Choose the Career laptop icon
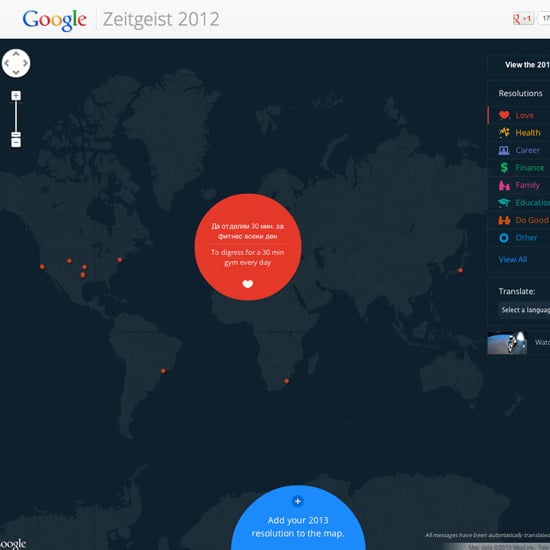 504,150
